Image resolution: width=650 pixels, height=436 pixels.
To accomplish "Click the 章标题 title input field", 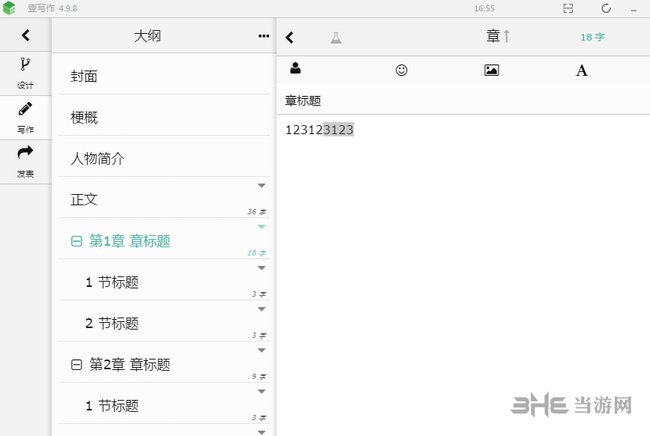I will point(463,101).
